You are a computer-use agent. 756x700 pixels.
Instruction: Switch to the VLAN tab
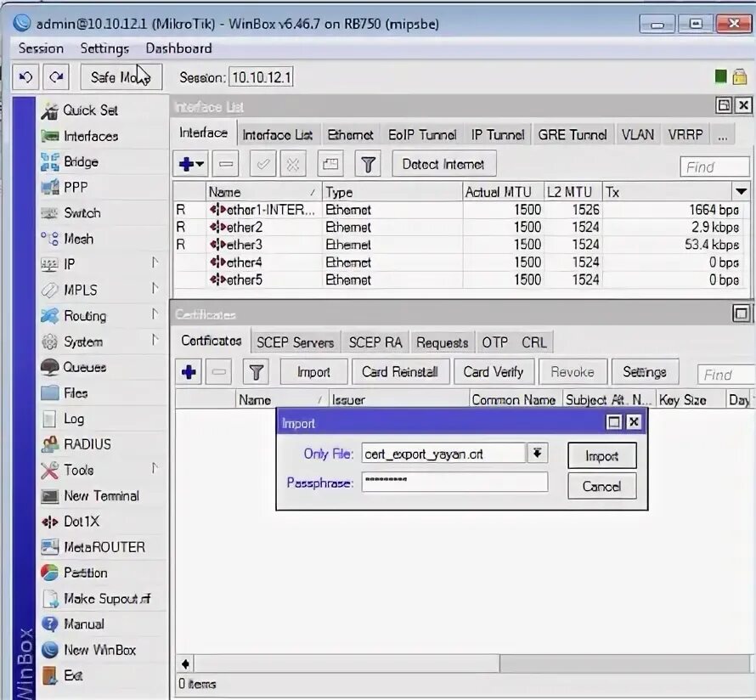(637, 135)
